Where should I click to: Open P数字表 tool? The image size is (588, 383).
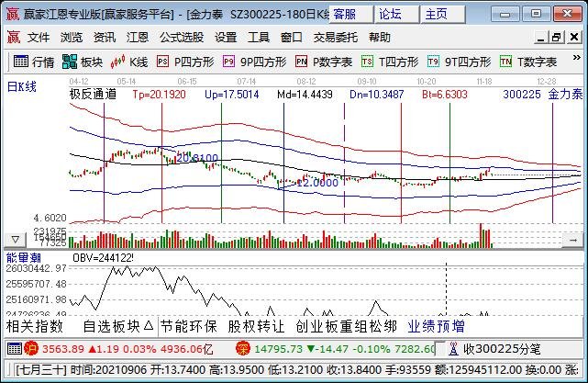tap(324, 62)
